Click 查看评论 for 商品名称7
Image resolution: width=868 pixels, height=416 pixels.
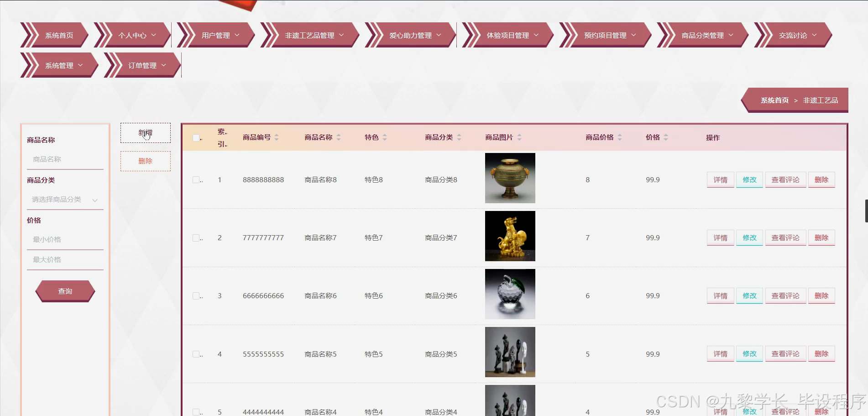(x=785, y=238)
